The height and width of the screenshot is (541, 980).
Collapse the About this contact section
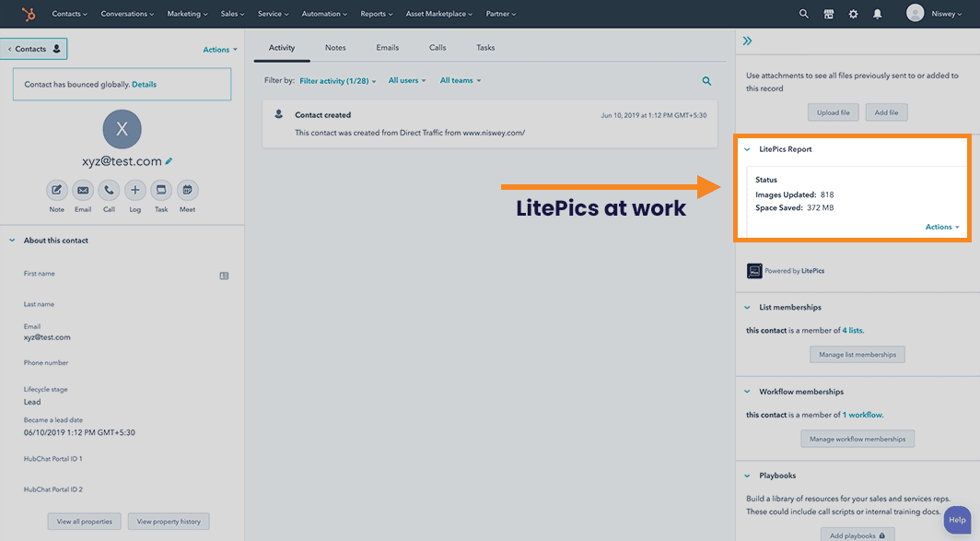12,241
